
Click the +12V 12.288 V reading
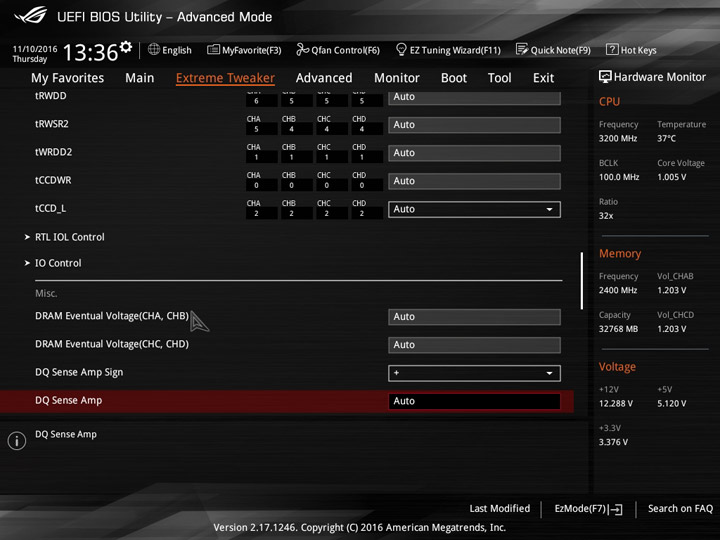(616, 403)
